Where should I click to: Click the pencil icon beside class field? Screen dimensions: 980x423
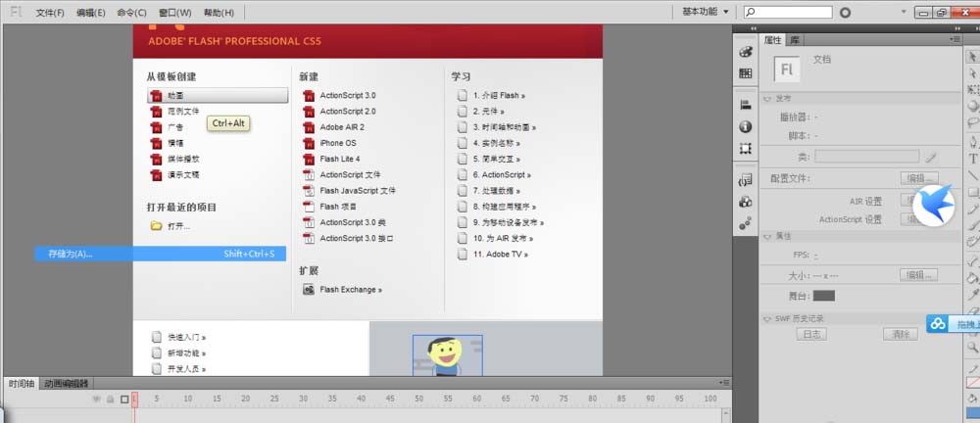coord(931,157)
